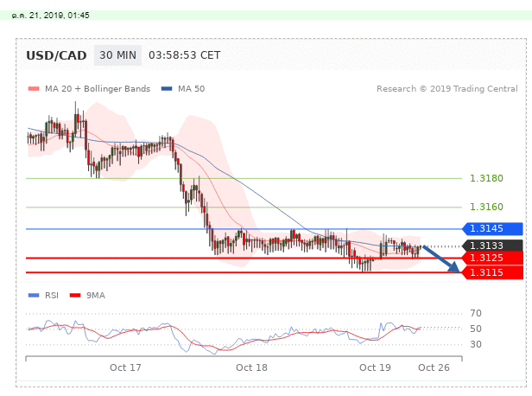The image size is (532, 396).
Task: Click the black 1.3133 current price tag
Action: (492, 246)
